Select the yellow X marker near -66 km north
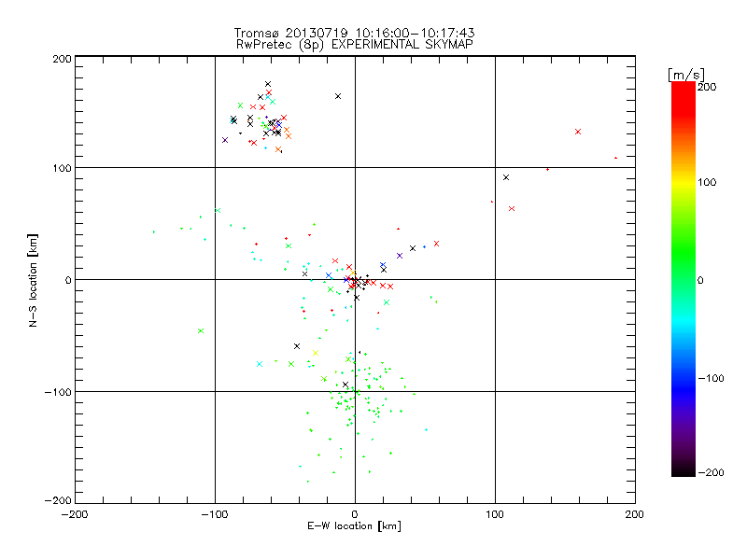The height and width of the screenshot is (560, 747). tap(316, 353)
